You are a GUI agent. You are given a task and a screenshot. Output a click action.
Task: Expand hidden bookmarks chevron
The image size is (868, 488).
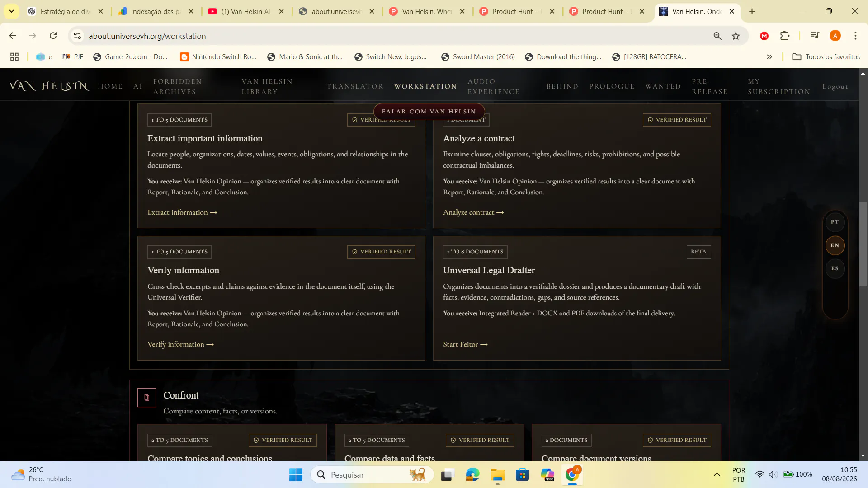click(769, 56)
